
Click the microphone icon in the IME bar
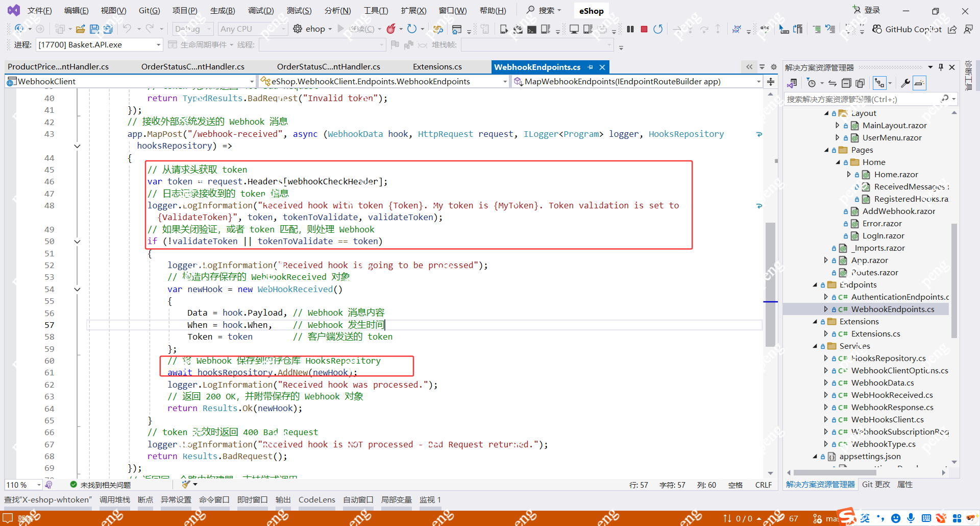click(911, 518)
